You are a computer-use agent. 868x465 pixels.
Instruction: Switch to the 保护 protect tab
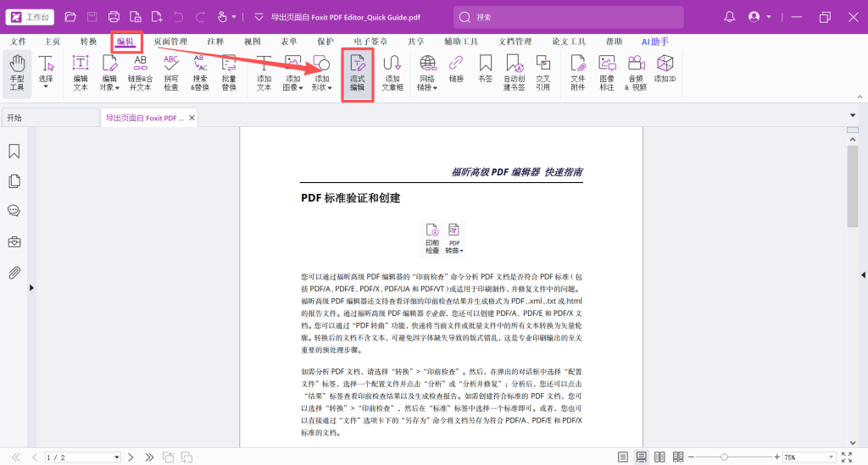point(325,42)
